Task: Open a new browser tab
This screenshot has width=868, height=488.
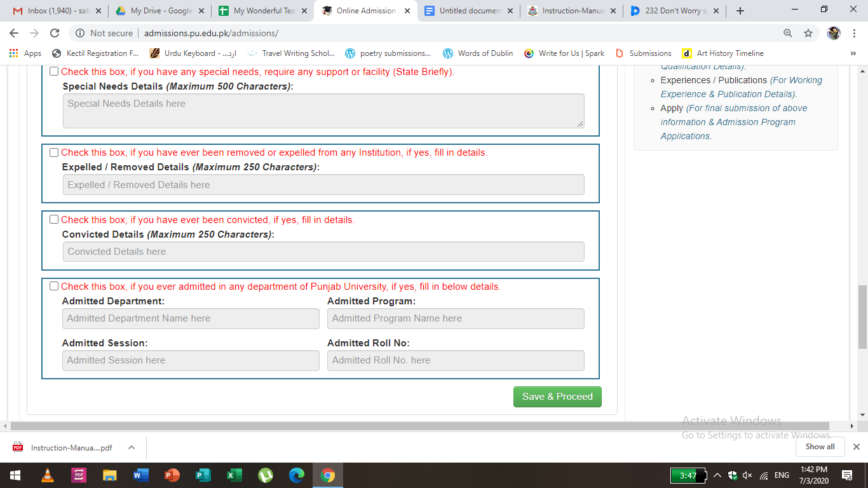Action: 740,11
